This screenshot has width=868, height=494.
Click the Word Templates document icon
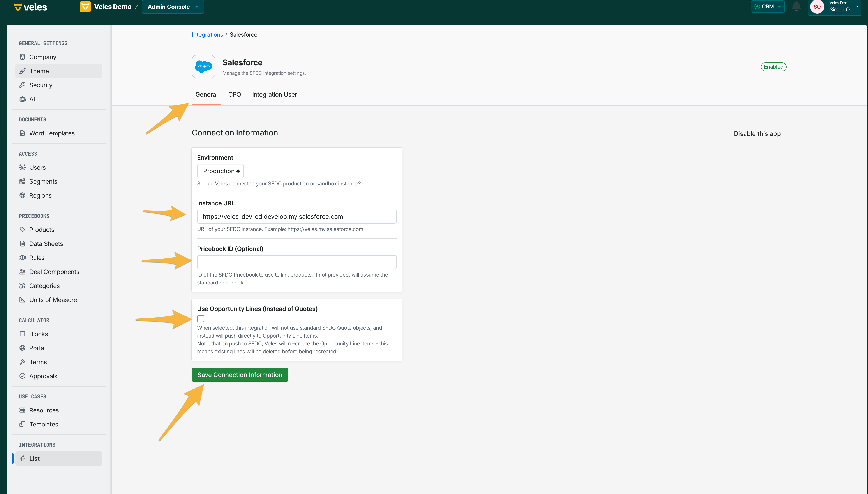point(22,133)
